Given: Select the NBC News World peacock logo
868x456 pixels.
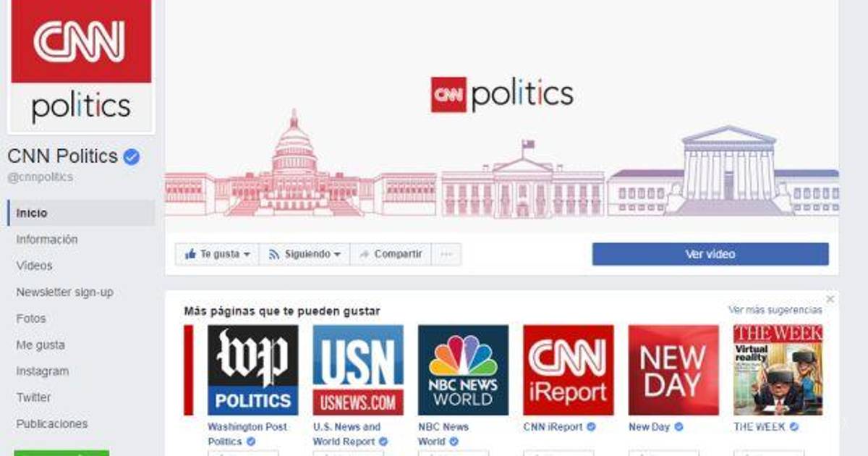Looking at the screenshot, I should (463, 370).
